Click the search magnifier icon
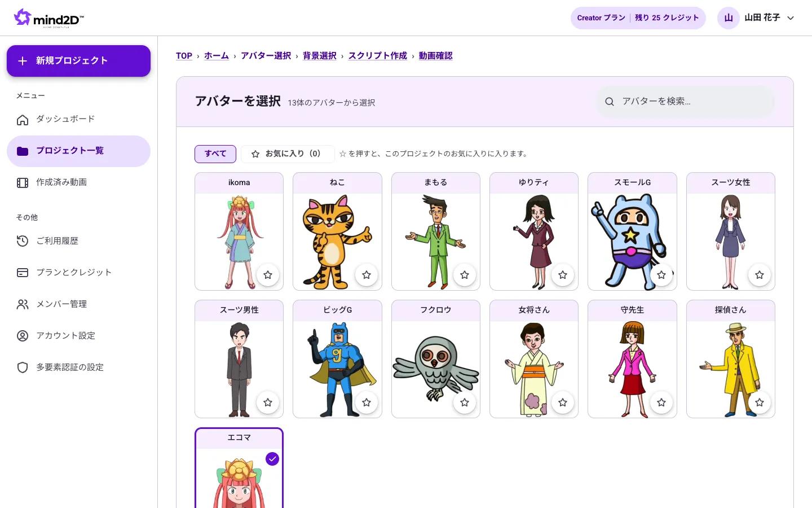The height and width of the screenshot is (508, 812). coord(610,102)
